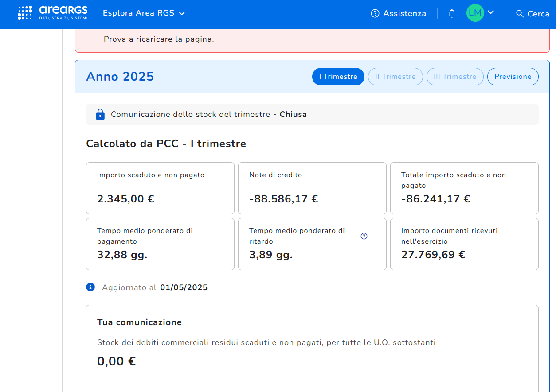Click the Tempo medio ponderato di pagamento card
This screenshot has width=556, height=392.
(x=160, y=244)
